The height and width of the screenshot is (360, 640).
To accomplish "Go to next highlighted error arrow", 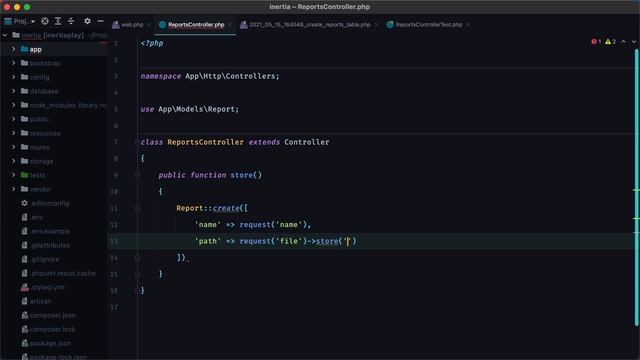I will coord(633,42).
